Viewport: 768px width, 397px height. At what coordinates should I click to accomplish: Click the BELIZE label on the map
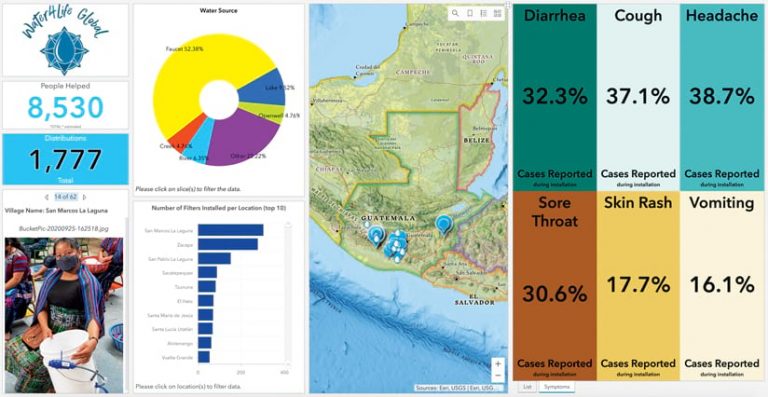click(x=477, y=140)
